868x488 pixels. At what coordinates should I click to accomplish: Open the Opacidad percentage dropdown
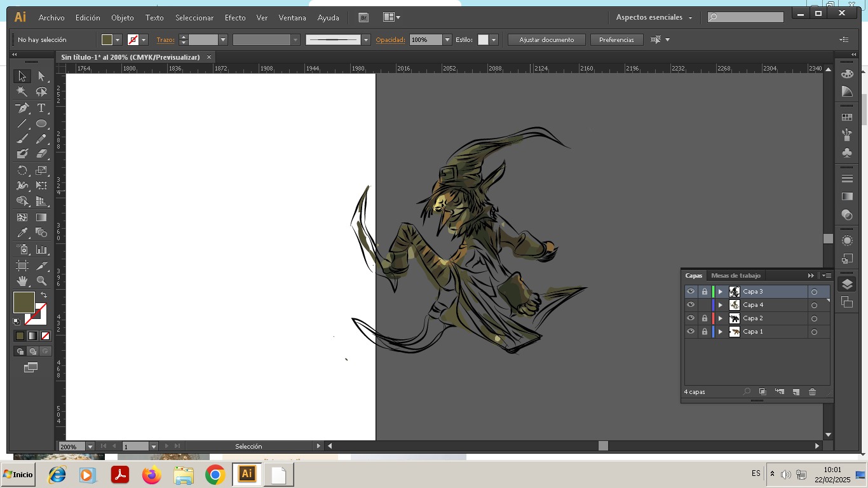pos(447,39)
